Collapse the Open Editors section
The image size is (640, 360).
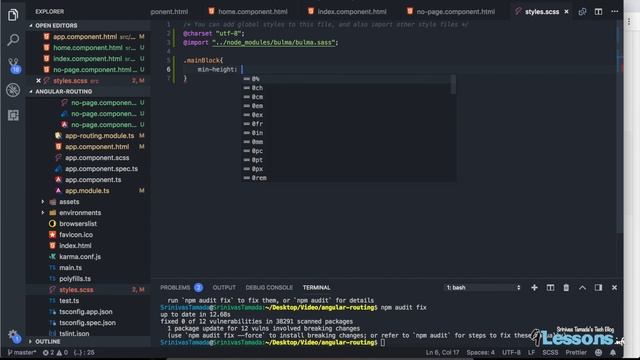[x=56, y=25]
